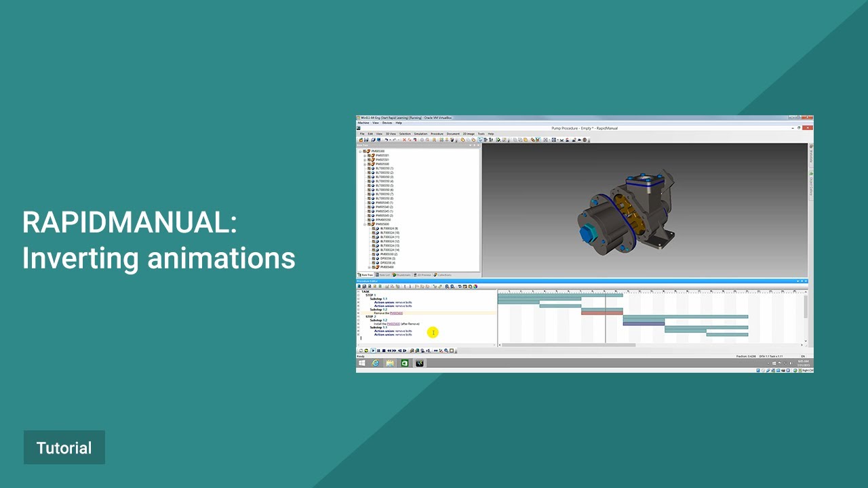Toggle checkbox for BLT000350 (4)
Screen dimensions: 868x488
coord(369,181)
